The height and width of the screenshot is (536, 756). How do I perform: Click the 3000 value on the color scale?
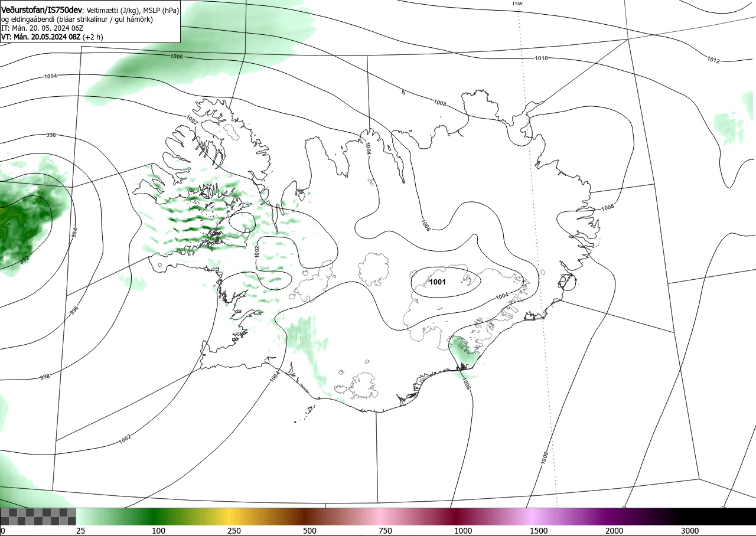(689, 531)
